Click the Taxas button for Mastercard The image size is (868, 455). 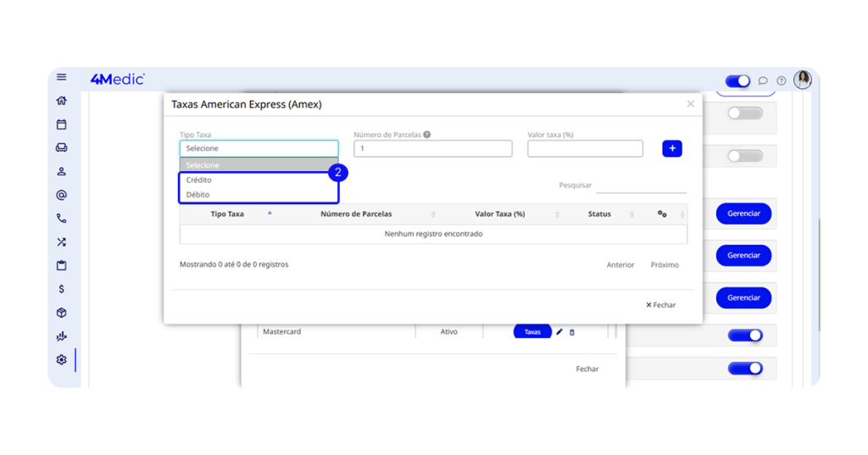[531, 332]
